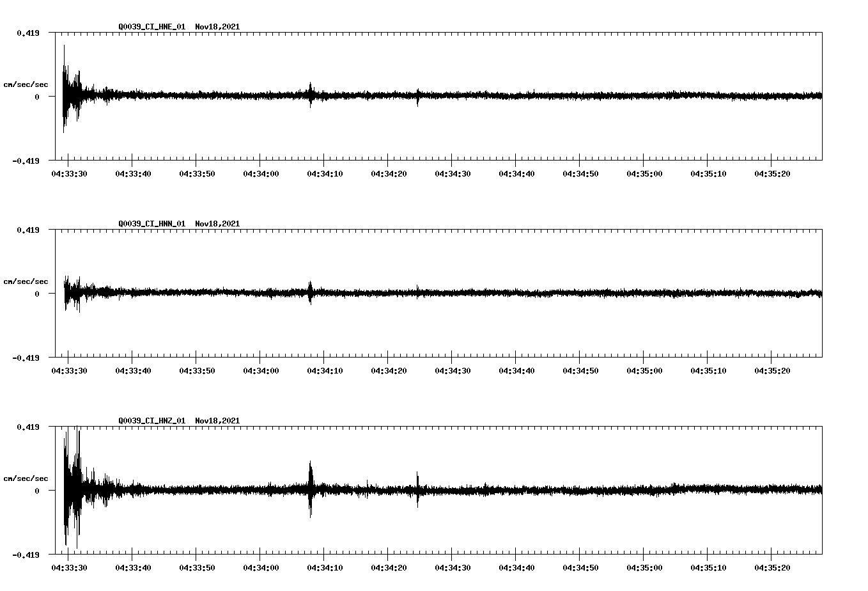Click the 04:33:40 time label under HNE plot
This screenshot has width=868, height=591.
(133, 174)
